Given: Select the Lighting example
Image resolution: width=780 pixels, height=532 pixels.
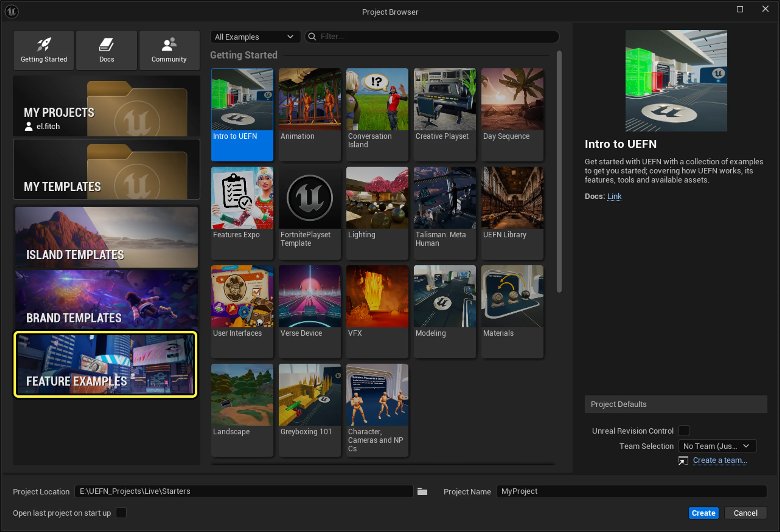Looking at the screenshot, I should click(x=377, y=213).
